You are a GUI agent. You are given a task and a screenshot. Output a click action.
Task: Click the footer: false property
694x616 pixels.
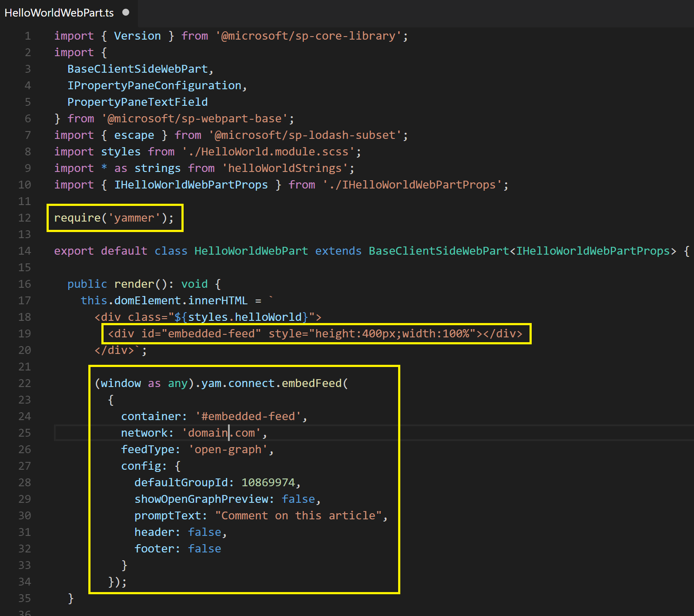pos(178,549)
